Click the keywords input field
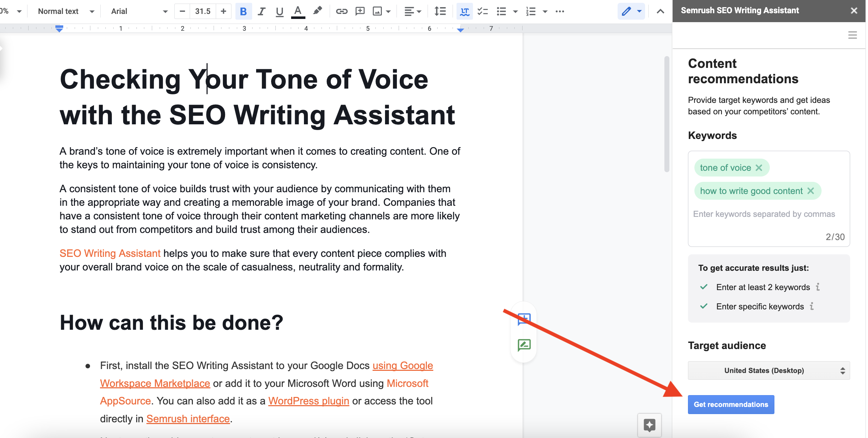 (x=764, y=214)
